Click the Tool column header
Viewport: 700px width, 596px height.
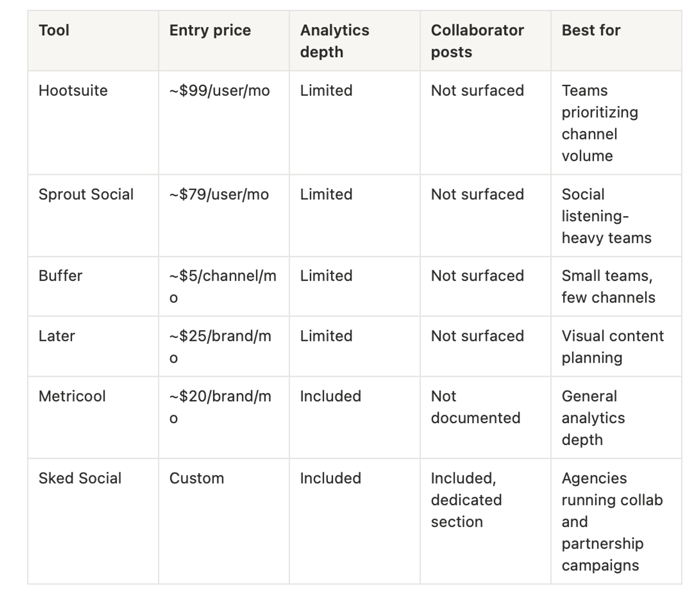(x=93, y=41)
